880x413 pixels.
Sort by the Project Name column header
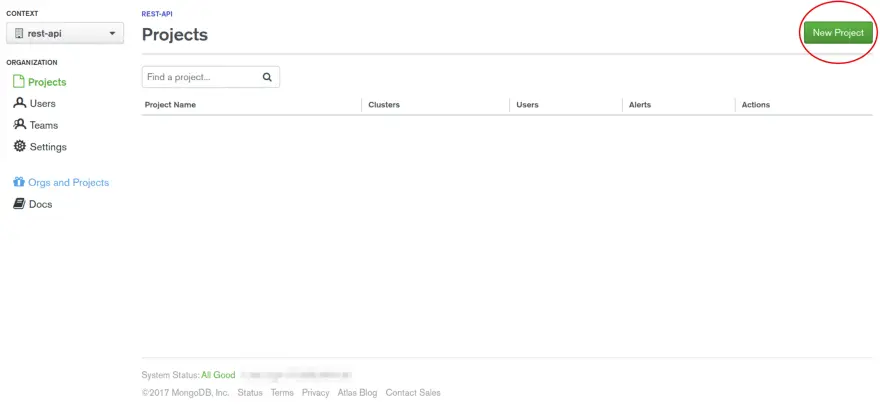pyautogui.click(x=170, y=105)
